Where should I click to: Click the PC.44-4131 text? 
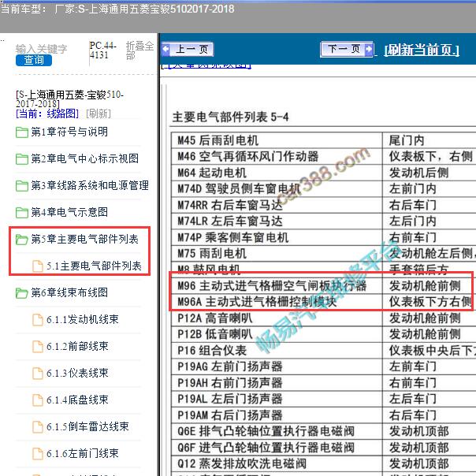(103, 50)
